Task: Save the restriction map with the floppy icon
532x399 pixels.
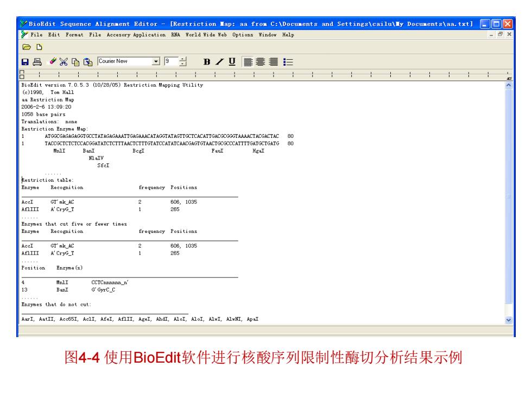Action: coord(25,62)
